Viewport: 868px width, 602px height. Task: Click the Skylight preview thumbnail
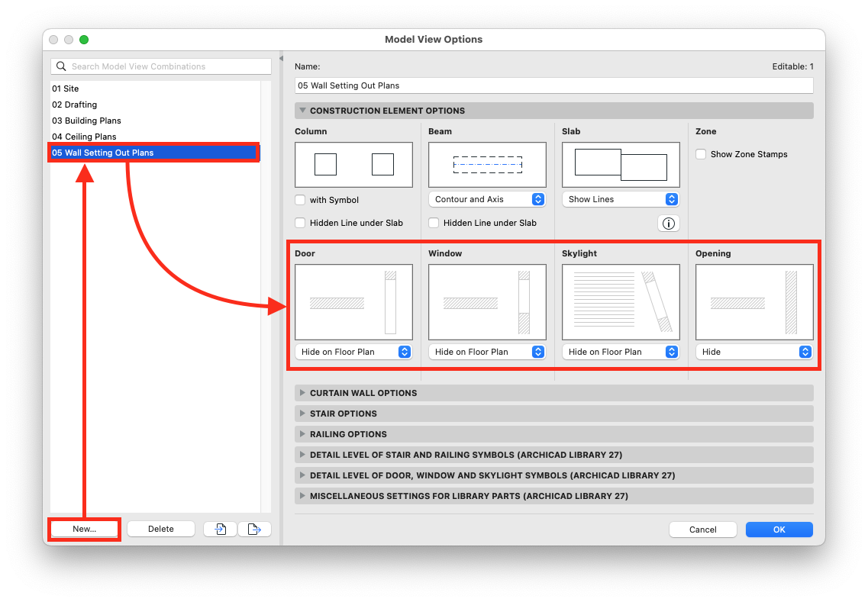[x=621, y=302]
